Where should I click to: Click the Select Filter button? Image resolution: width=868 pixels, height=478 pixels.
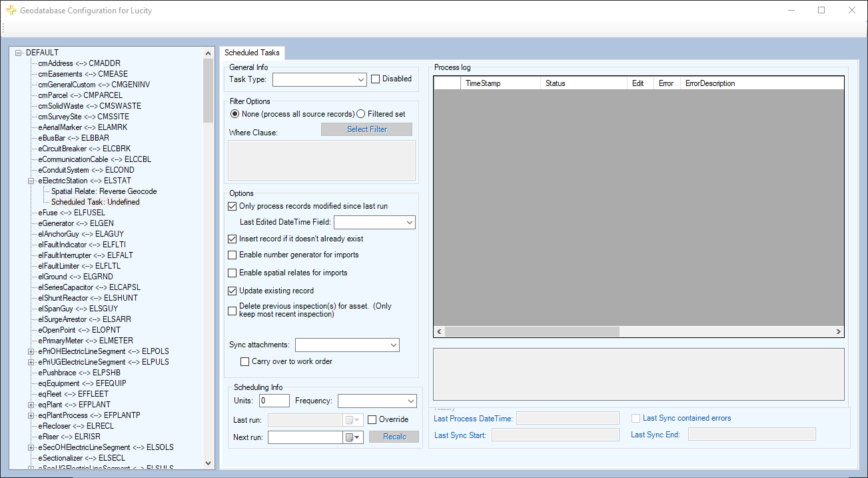point(367,129)
